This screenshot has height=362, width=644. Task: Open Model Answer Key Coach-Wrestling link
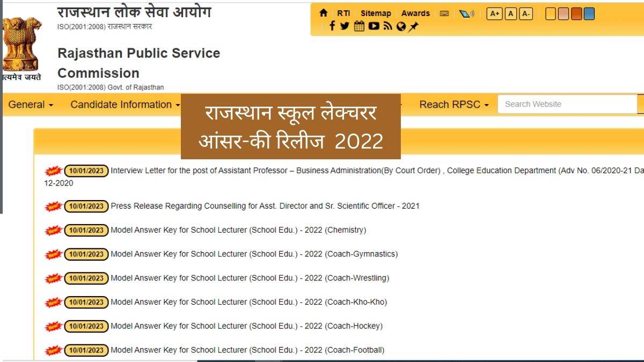(x=250, y=278)
